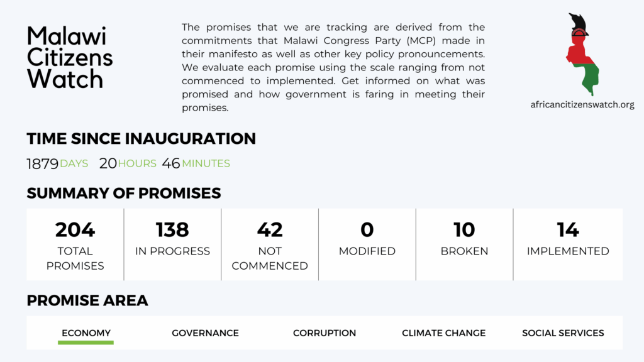This screenshot has height=362, width=644.
Task: Switch to the Governance tab
Action: coord(205,333)
